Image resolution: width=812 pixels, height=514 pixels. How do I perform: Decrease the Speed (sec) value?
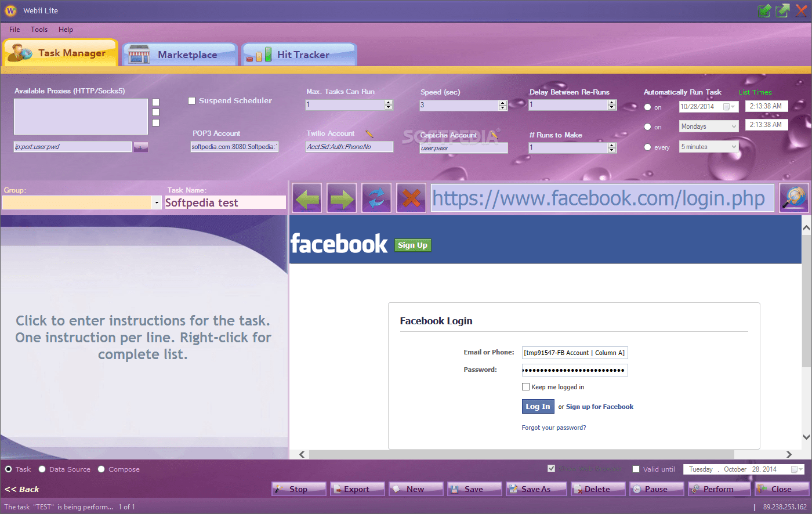click(x=503, y=108)
